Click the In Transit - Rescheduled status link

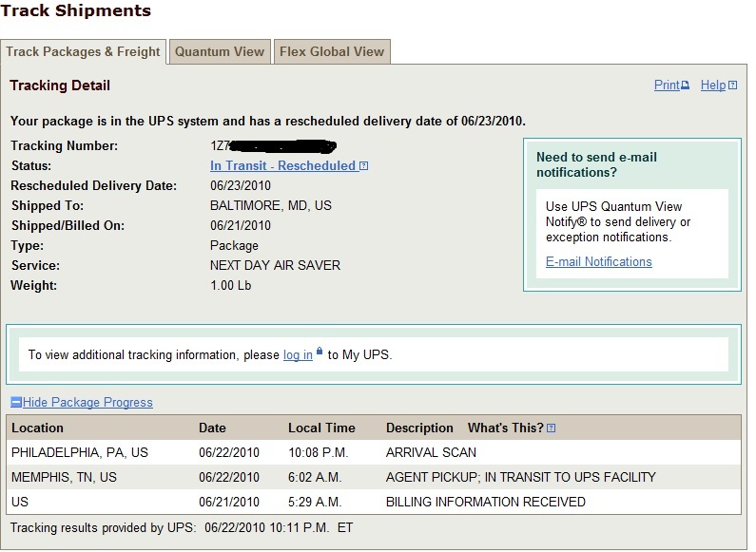(283, 165)
